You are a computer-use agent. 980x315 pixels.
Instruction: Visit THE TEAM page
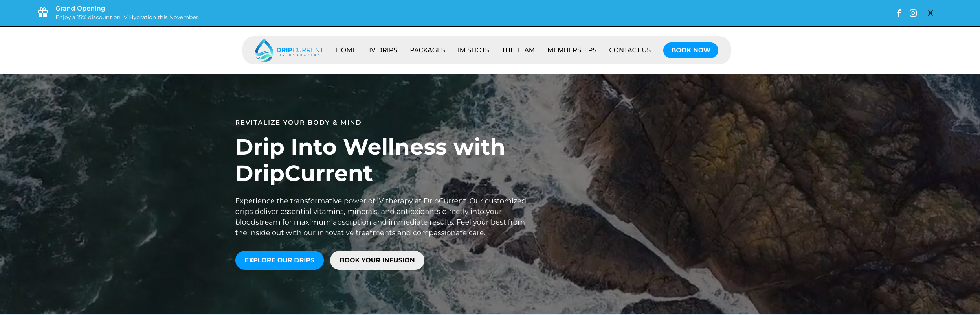pyautogui.click(x=518, y=50)
